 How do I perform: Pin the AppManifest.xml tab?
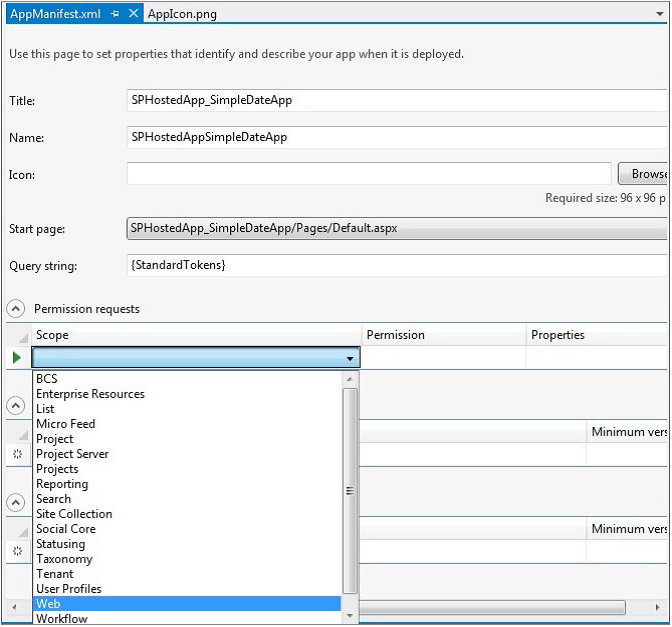pyautogui.click(x=115, y=14)
